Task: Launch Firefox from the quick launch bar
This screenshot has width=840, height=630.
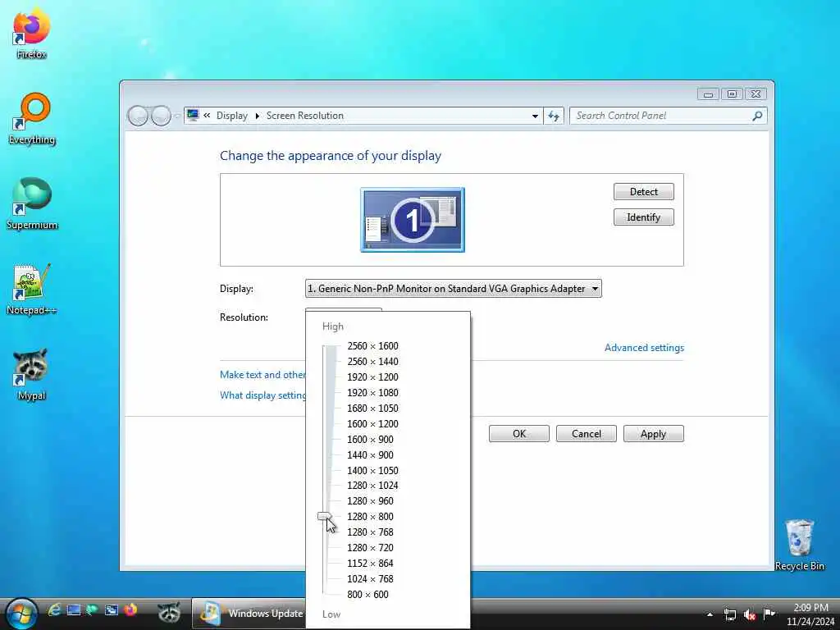Action: click(130, 610)
